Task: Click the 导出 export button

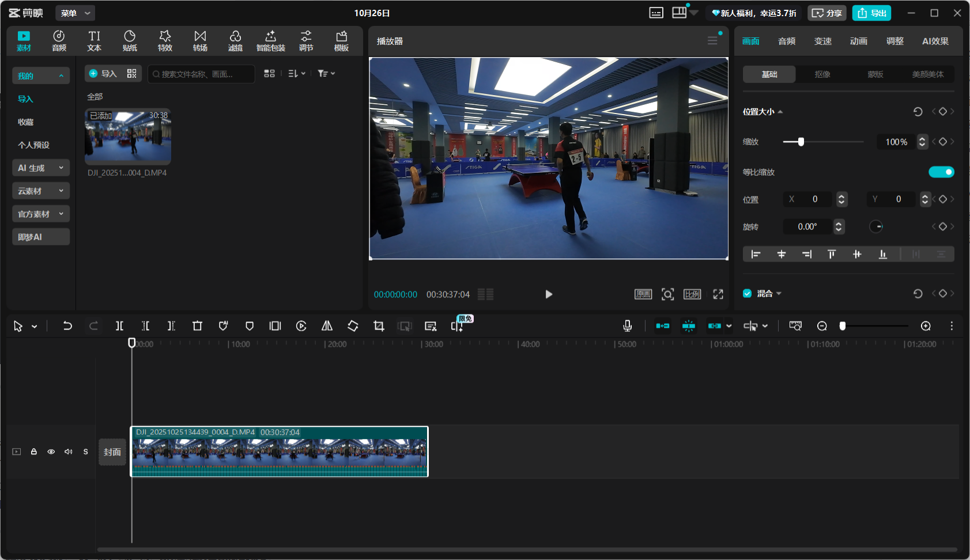Action: 871,13
